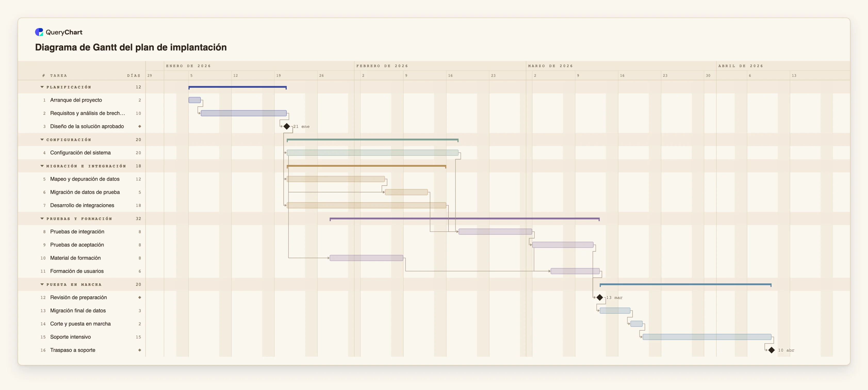Click the Planificación blue summary bar
Viewport: 868px width, 390px height.
tap(238, 87)
